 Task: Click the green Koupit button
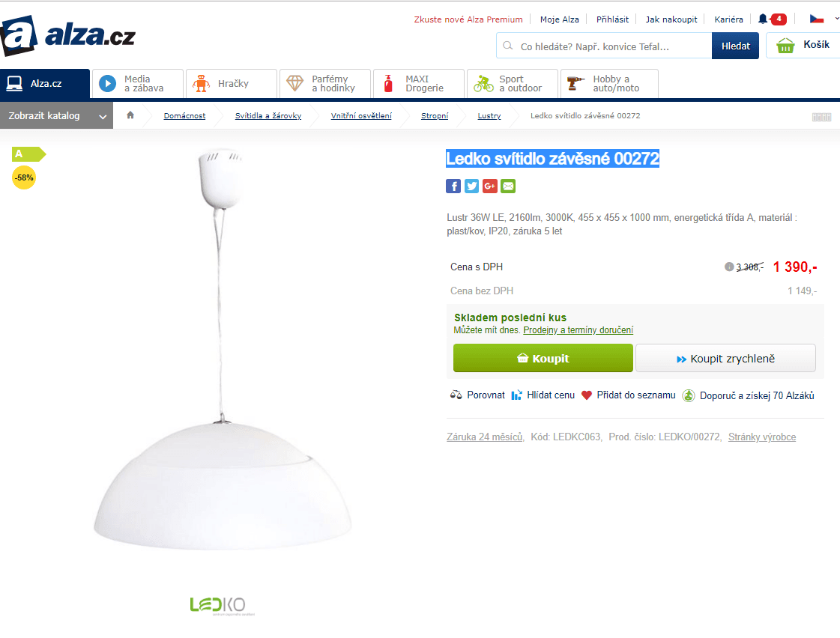(543, 358)
